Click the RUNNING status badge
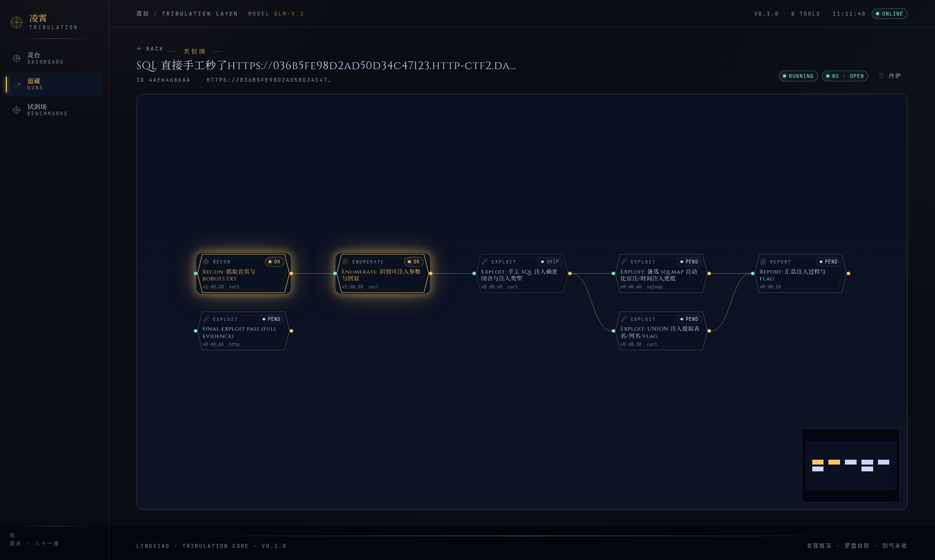 (798, 76)
